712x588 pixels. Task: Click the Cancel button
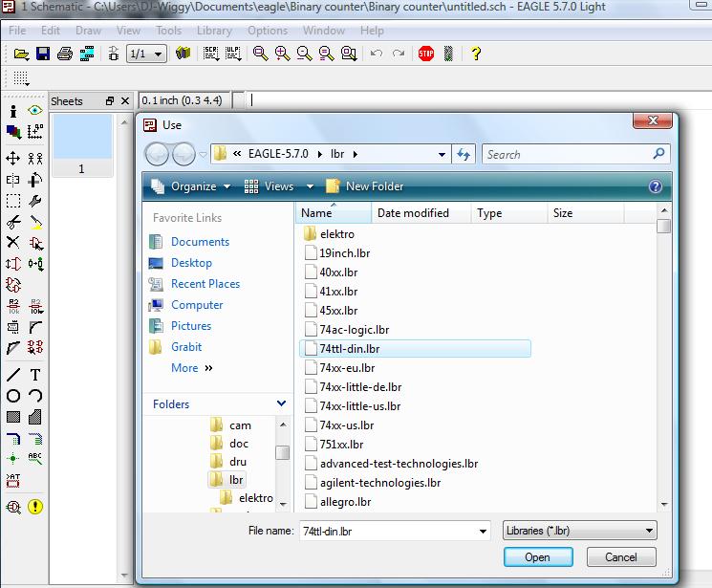point(620,557)
